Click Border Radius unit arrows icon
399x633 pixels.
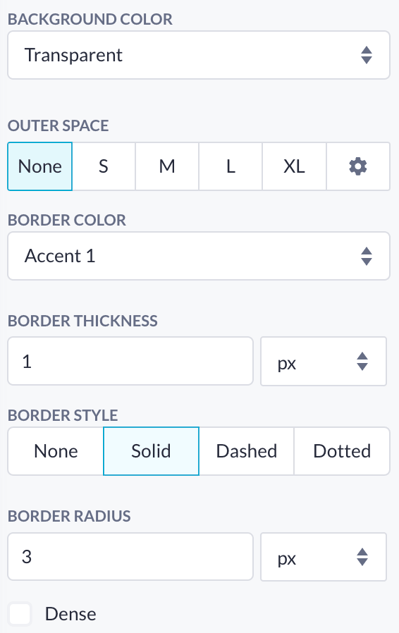362,557
